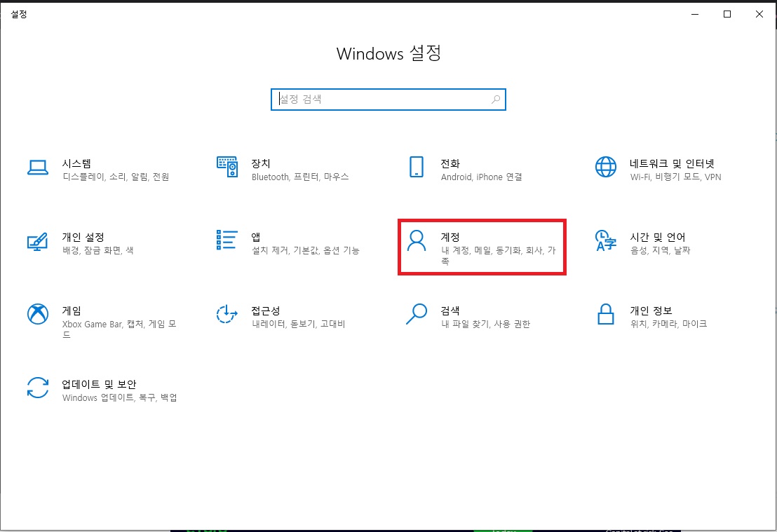777x532 pixels.
Task: Click the 개인 설정 paintbrush icon
Action: [x=38, y=241]
